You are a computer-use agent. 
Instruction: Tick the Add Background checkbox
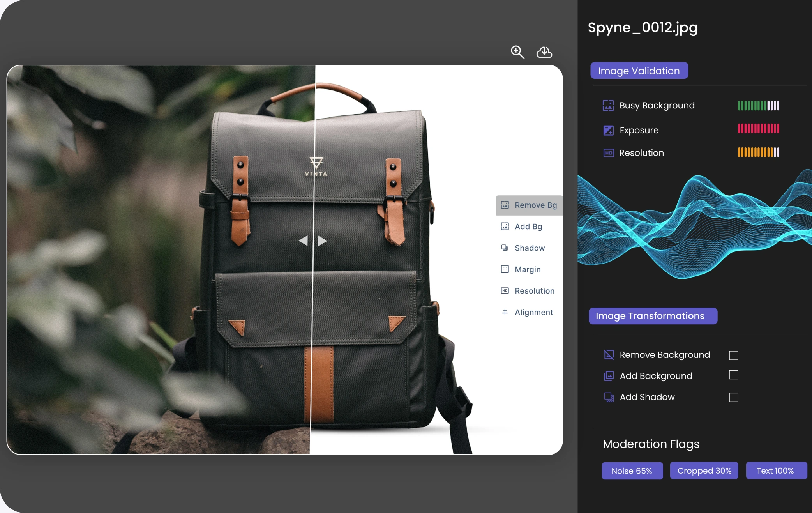pos(734,375)
